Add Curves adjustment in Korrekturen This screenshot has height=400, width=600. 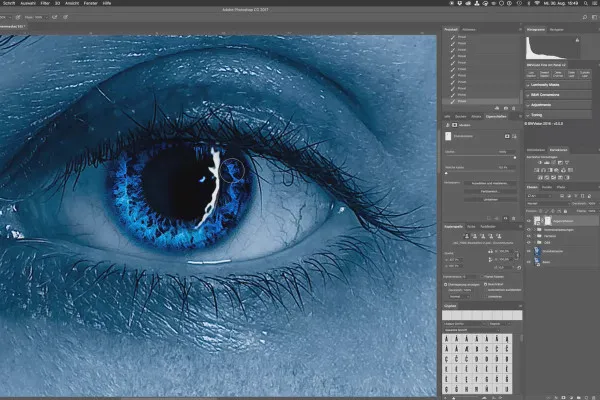553,162
